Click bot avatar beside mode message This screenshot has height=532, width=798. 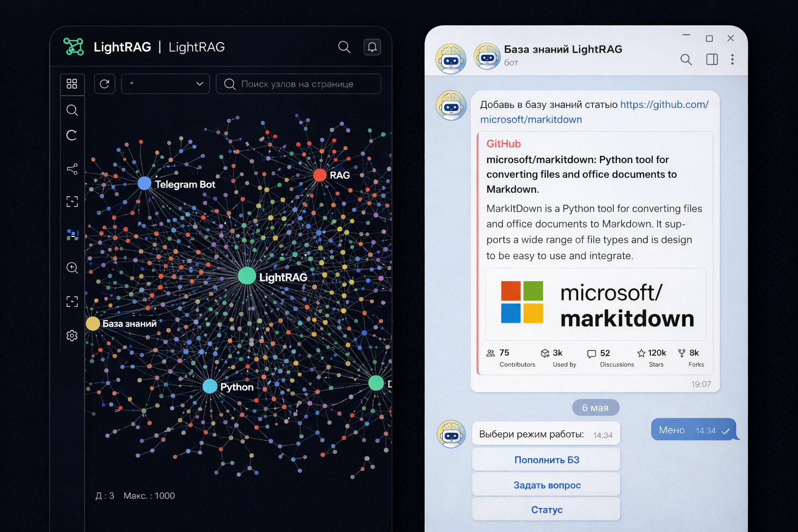pos(451,434)
